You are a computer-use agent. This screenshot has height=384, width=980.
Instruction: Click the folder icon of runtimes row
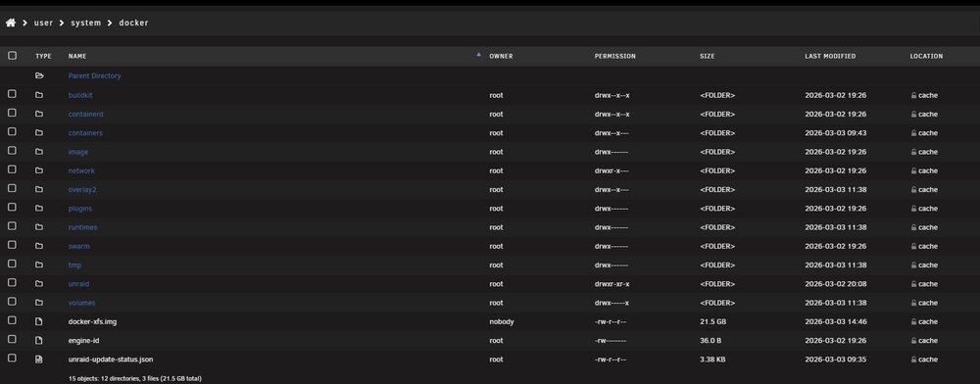tap(39, 227)
